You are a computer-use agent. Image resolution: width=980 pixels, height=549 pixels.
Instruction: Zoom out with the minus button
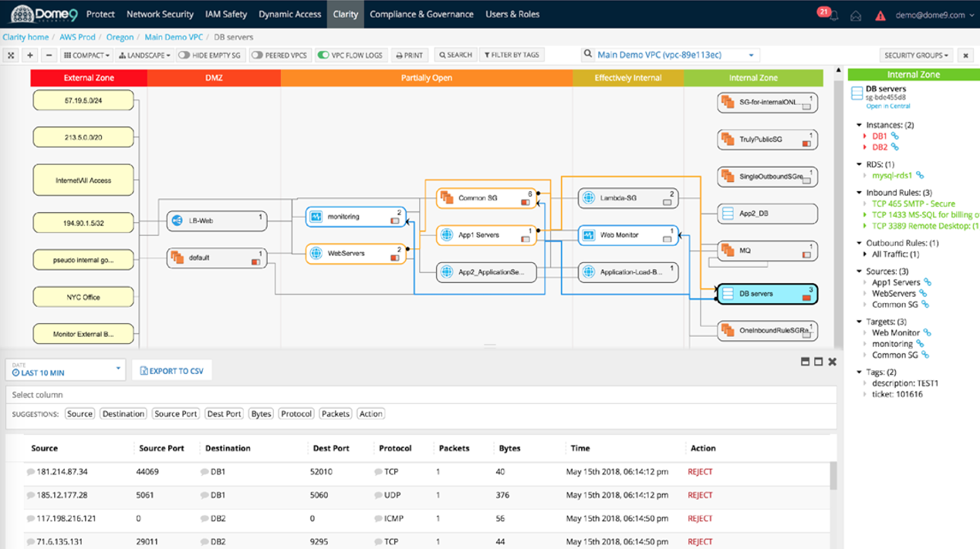click(x=49, y=56)
